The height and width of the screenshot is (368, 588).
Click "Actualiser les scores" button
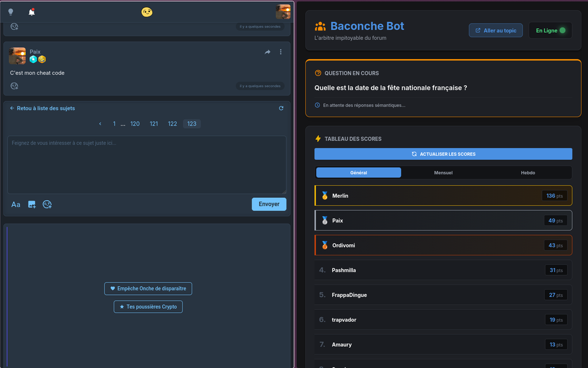pyautogui.click(x=443, y=154)
